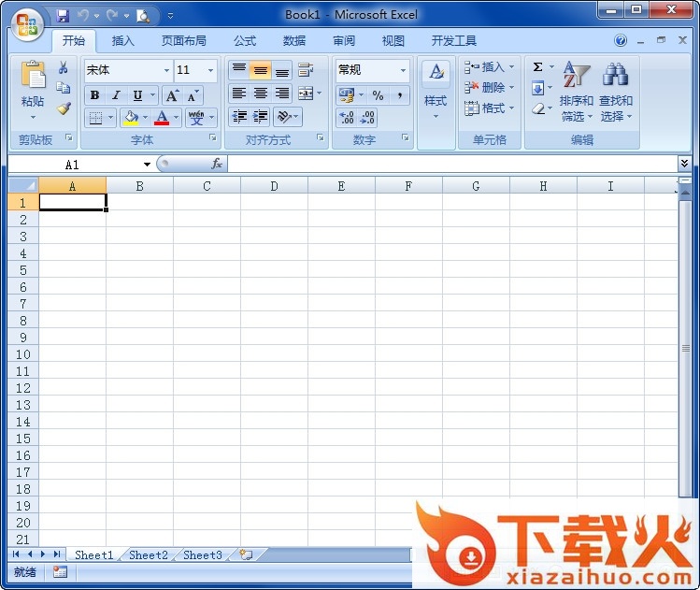Open fill color dropdown arrow
The image size is (700, 590).
[x=145, y=118]
